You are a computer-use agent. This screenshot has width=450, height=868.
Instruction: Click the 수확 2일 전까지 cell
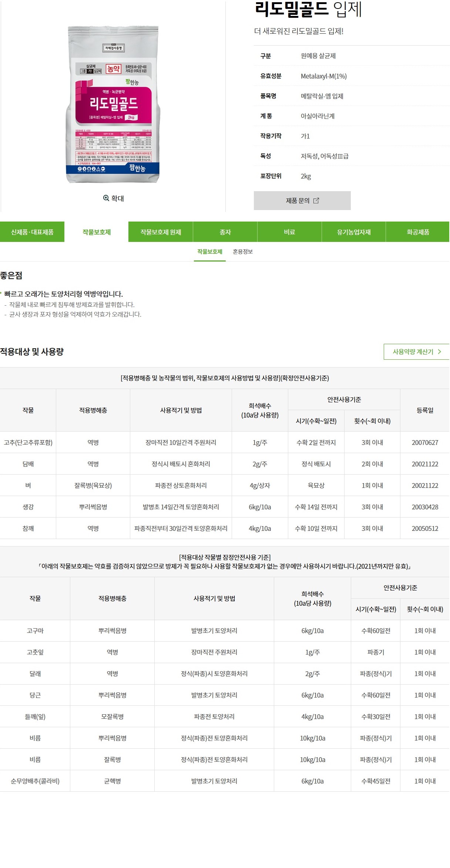pyautogui.click(x=316, y=442)
